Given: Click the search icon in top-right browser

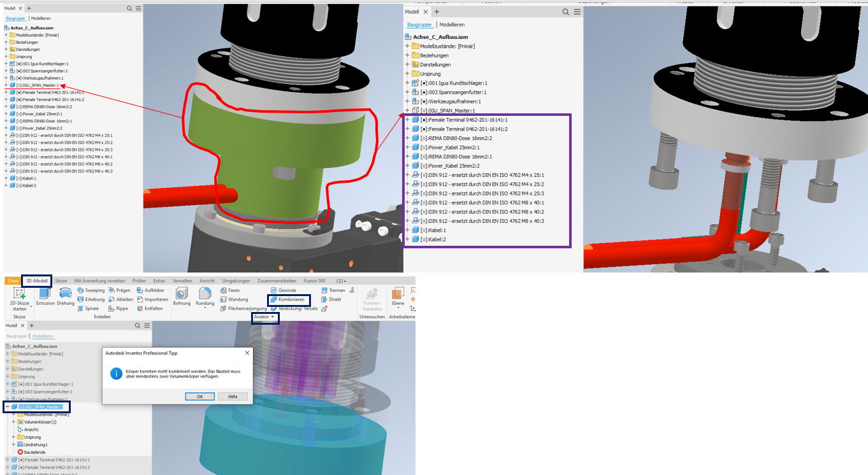Looking at the screenshot, I should pos(565,11).
